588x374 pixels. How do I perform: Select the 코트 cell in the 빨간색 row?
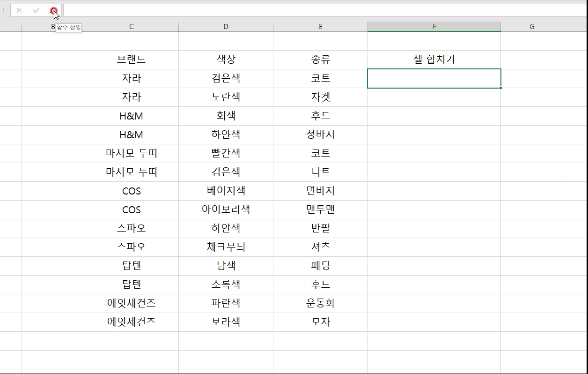(x=321, y=153)
